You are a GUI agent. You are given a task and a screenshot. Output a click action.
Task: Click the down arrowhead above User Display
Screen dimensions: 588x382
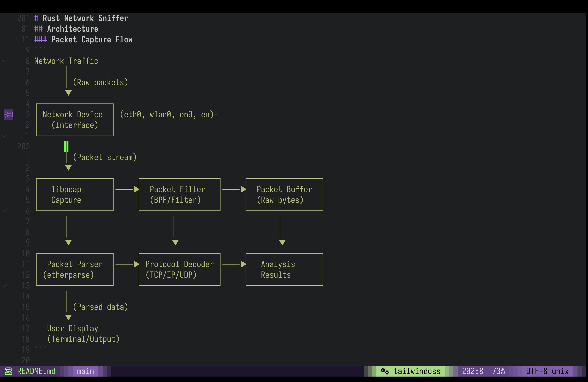click(68, 317)
